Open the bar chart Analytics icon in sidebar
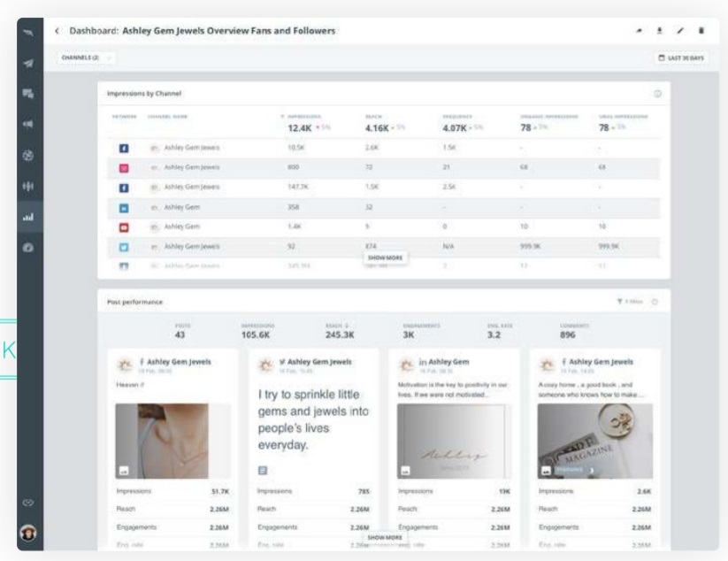This screenshot has height=561, width=728. 28,217
